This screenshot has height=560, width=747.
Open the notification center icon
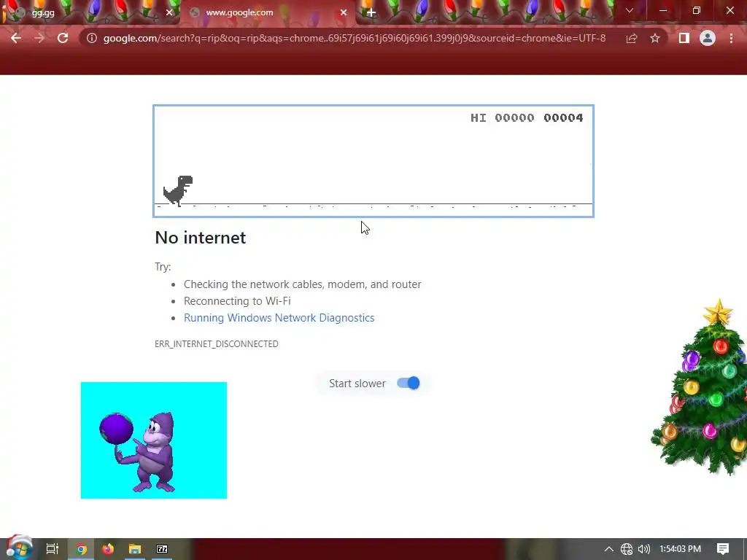723,549
